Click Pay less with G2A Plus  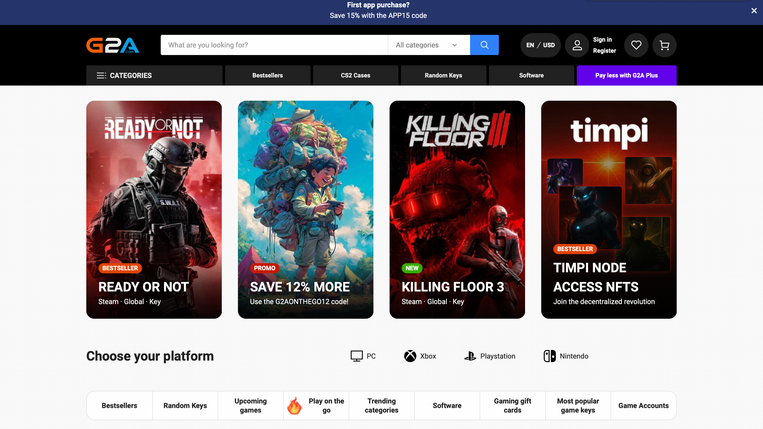626,75
